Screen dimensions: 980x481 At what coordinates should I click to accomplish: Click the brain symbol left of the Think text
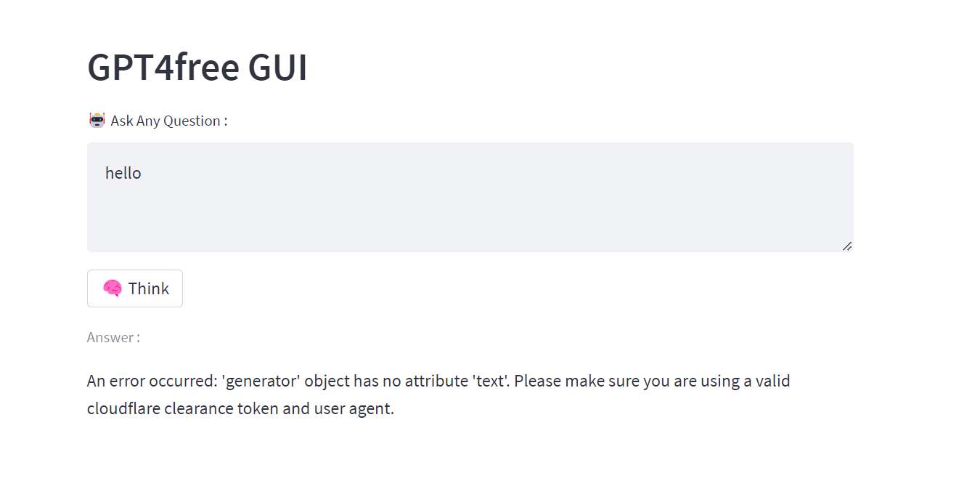click(x=114, y=288)
